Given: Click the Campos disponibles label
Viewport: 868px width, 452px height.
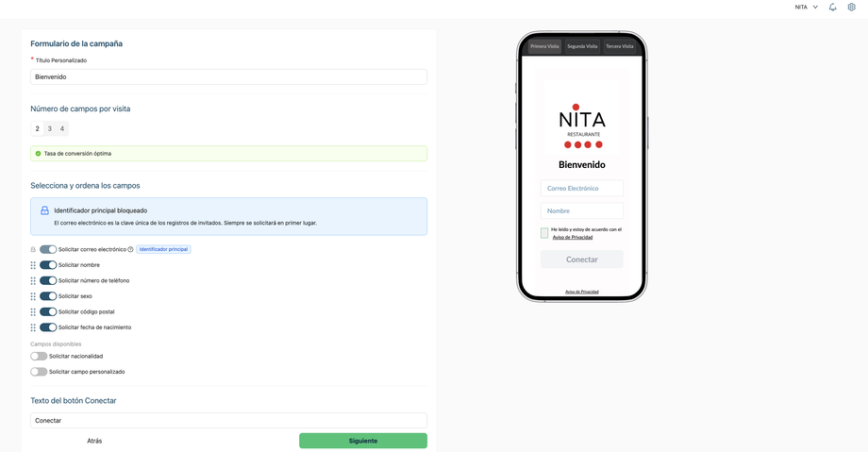Looking at the screenshot, I should tap(56, 344).
